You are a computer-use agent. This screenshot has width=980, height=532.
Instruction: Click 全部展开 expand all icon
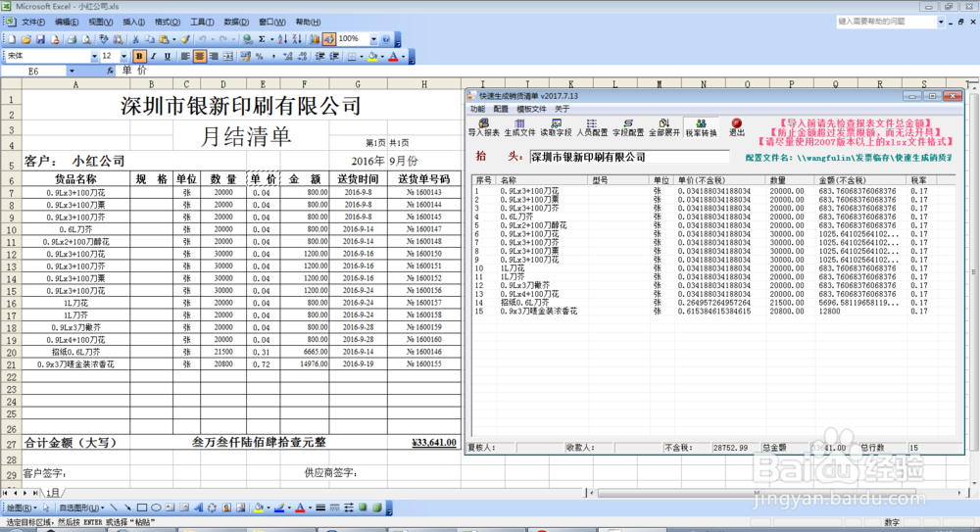(664, 128)
